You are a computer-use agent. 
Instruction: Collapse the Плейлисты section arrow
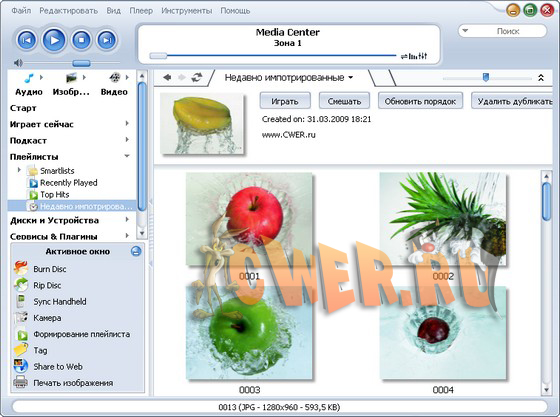point(127,156)
